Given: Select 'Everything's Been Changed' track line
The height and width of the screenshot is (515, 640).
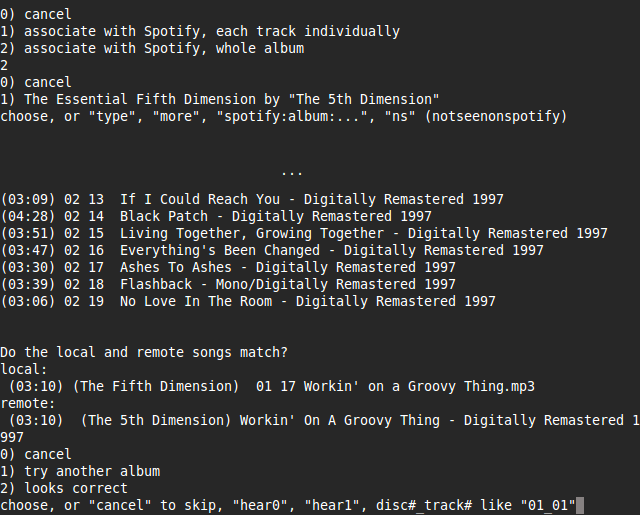Looking at the screenshot, I should pos(272,251).
